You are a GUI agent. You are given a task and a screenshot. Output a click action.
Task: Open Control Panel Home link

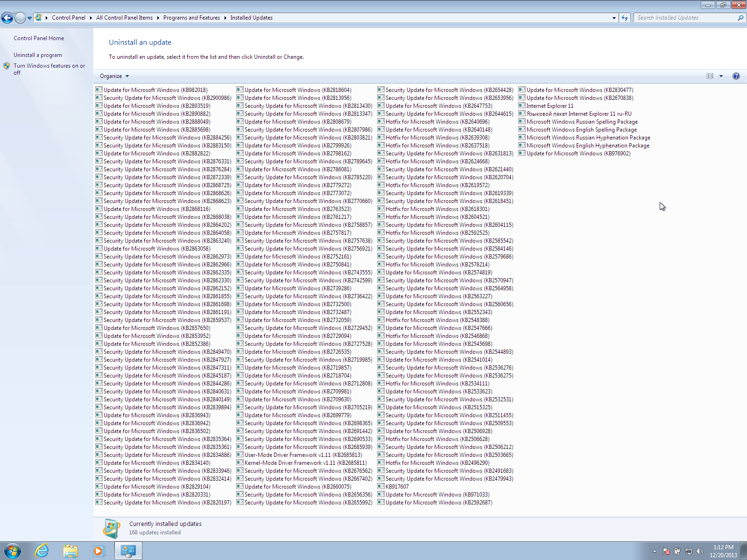pos(39,38)
